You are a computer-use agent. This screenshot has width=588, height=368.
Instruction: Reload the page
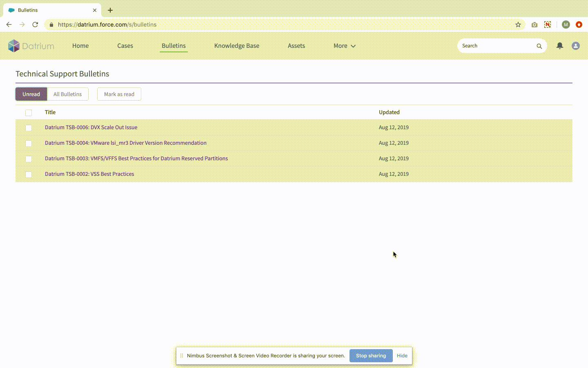35,25
